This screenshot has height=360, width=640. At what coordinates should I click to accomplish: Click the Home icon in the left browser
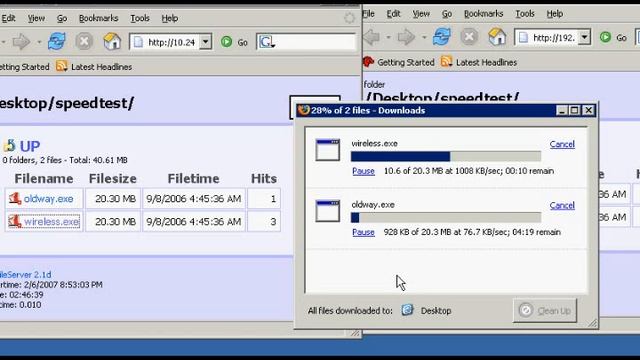tap(112, 42)
